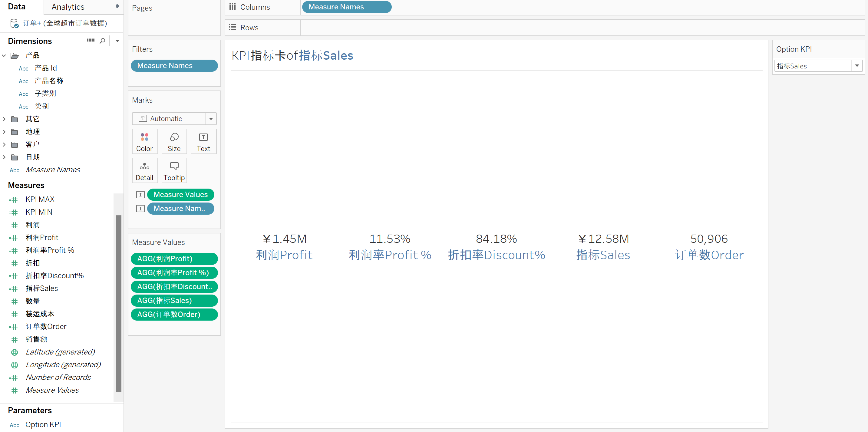Image resolution: width=868 pixels, height=432 pixels.
Task: Click the Measures list vertical scrollbar
Action: click(118, 303)
